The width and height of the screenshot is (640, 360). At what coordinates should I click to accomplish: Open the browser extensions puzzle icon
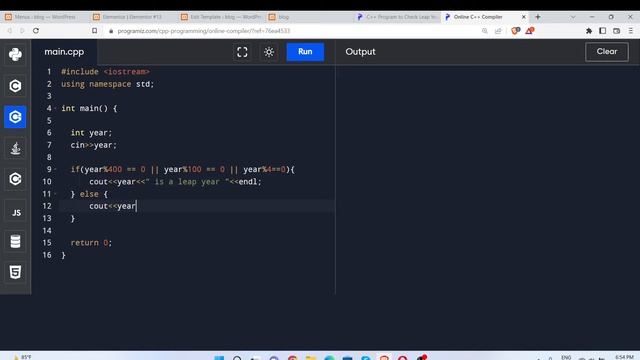(589, 31)
